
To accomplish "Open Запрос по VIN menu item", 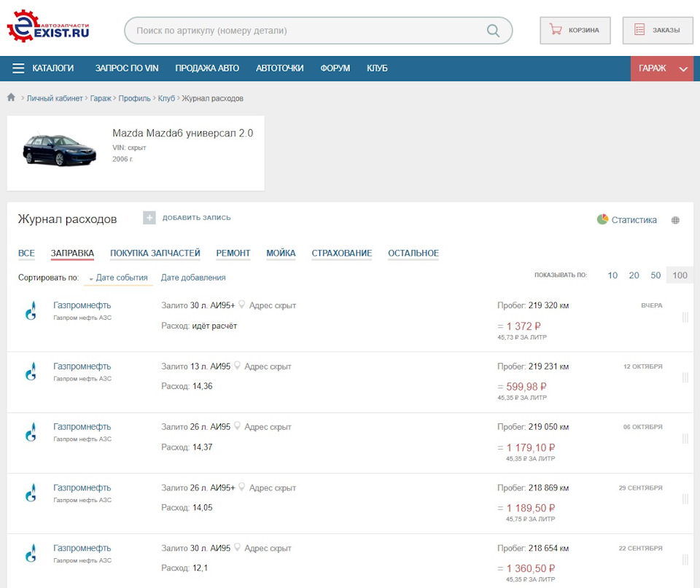I will 127,68.
